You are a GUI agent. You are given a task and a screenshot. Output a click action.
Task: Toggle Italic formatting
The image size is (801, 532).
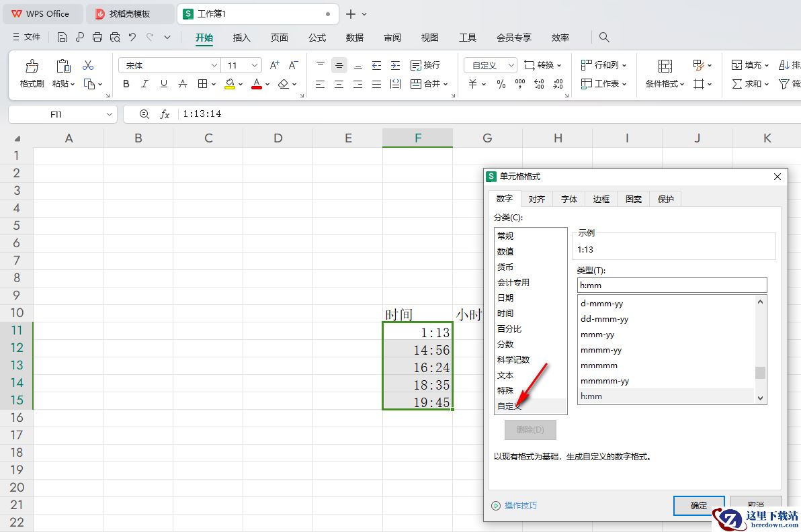pos(144,84)
